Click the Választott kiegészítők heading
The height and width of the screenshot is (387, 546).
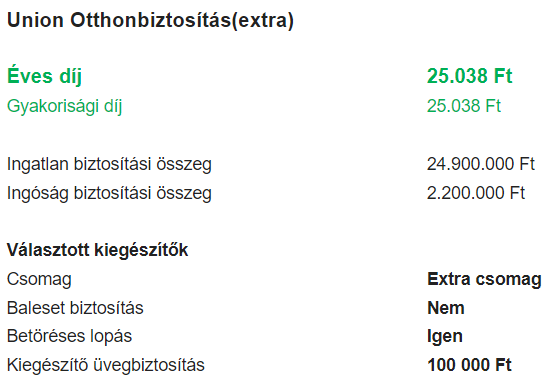click(98, 250)
